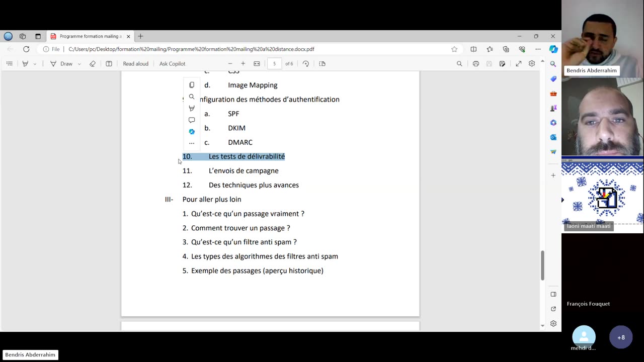Open Ask Copilot

(172, 64)
